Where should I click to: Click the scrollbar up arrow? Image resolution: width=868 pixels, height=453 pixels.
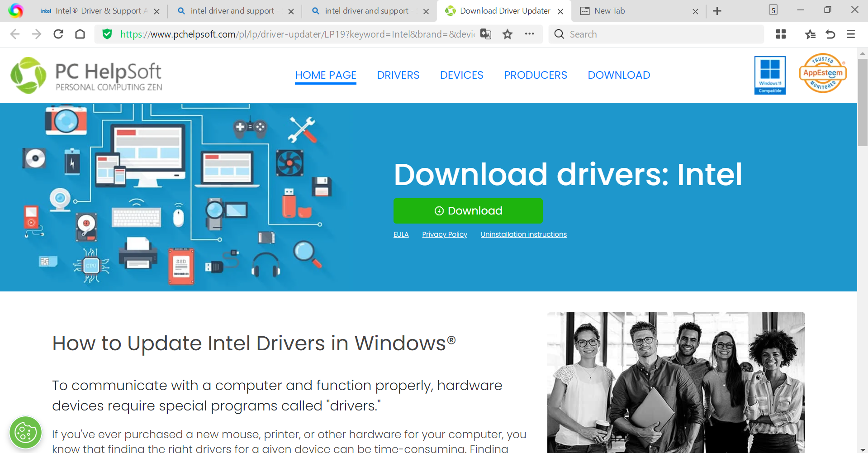click(863, 53)
